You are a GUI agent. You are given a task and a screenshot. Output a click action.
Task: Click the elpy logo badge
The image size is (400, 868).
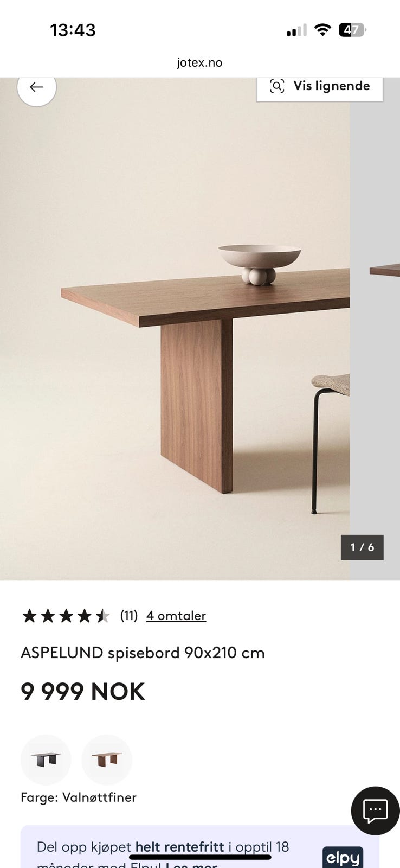click(x=343, y=857)
